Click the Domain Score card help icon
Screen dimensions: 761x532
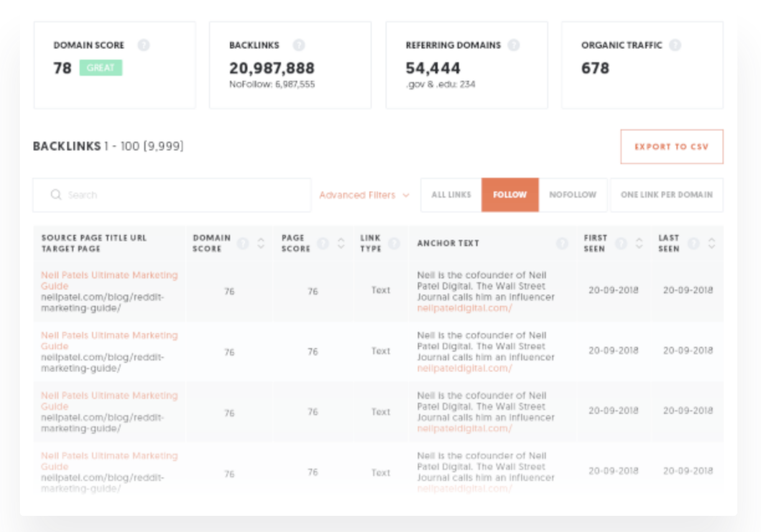point(144,45)
